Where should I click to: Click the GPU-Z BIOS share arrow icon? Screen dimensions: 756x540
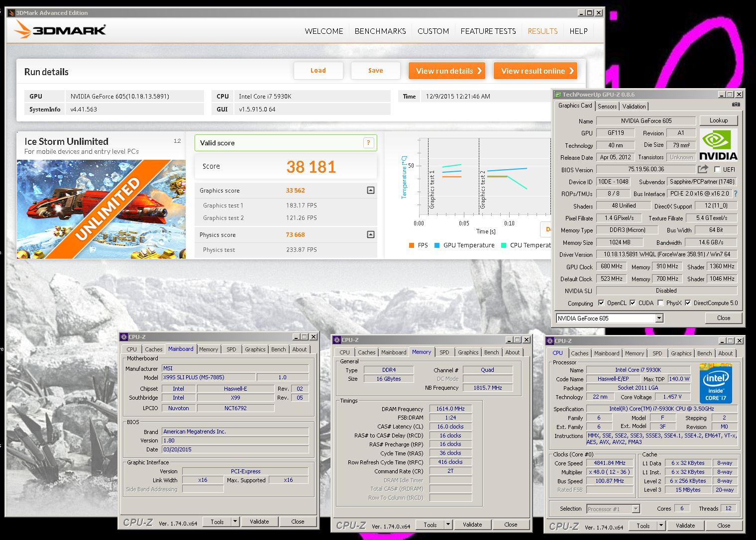(703, 169)
